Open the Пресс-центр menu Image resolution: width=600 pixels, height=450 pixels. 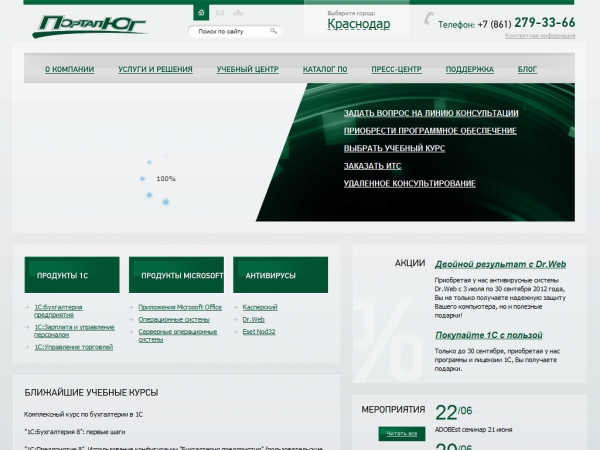coord(396,70)
